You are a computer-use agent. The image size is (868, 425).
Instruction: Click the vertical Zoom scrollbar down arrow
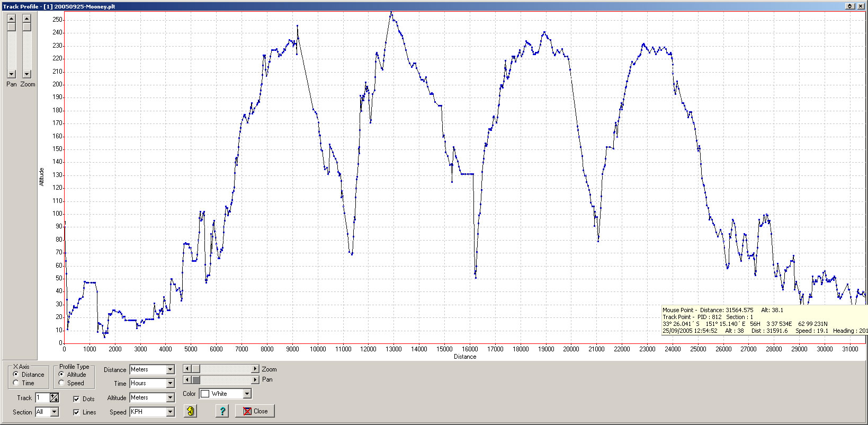point(27,74)
